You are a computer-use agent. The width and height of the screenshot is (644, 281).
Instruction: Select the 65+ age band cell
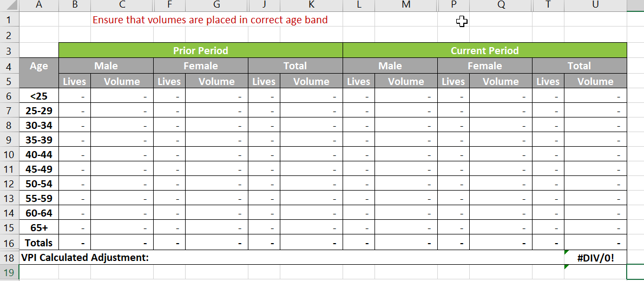(38, 228)
